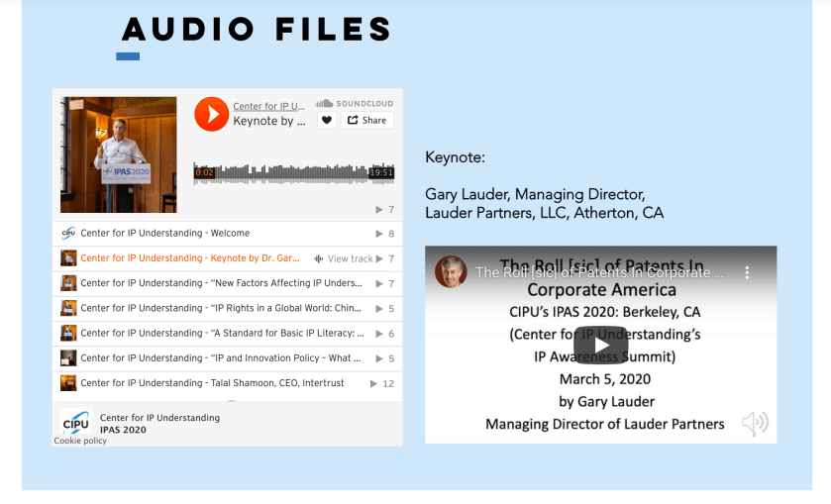Screen dimensions: 831x504
Task: Click View track on the Keynote row
Action: [344, 259]
